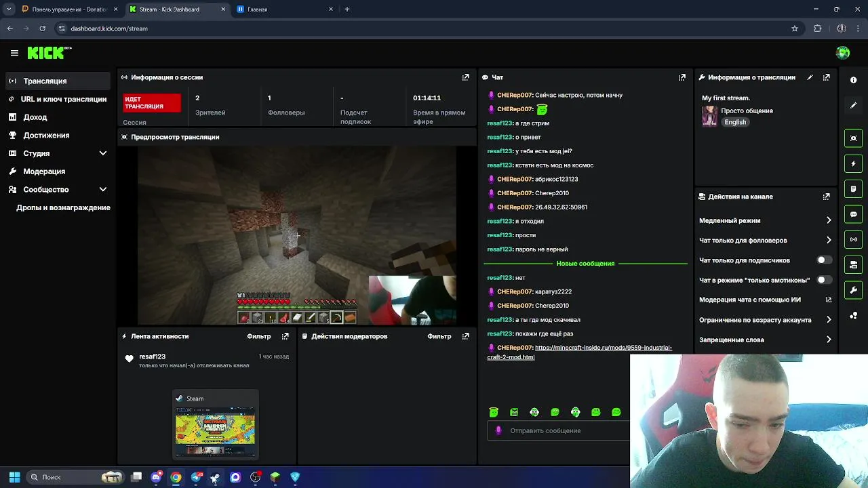The image size is (868, 488).
Task: Expand Запрещенные слова settings
Action: point(829,340)
